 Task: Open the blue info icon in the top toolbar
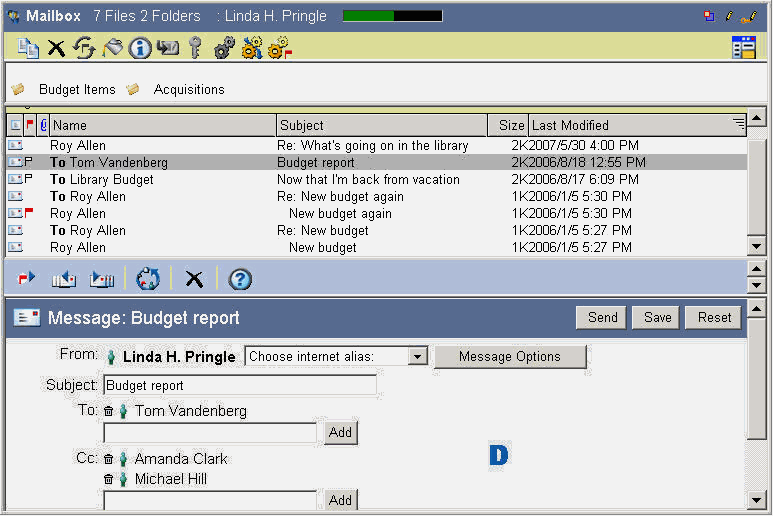click(140, 47)
